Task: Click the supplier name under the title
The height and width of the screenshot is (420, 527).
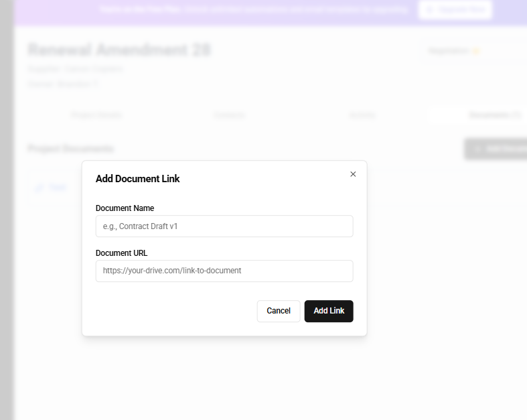Action: [x=75, y=68]
